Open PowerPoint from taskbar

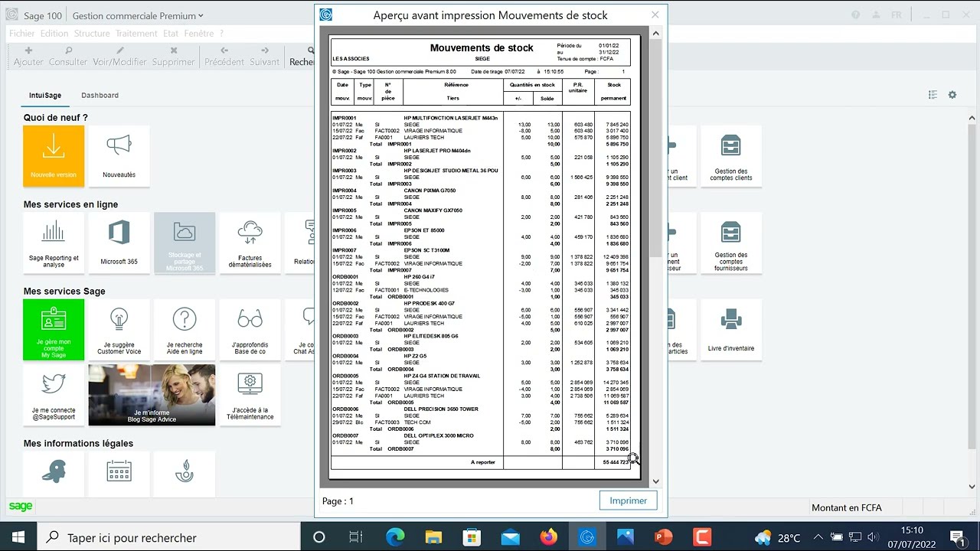point(663,537)
